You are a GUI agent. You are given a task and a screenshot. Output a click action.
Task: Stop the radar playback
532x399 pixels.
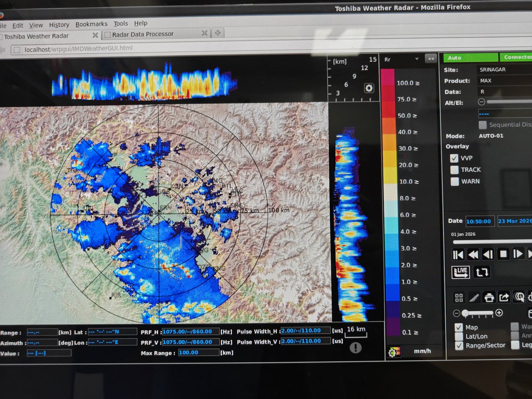[503, 254]
